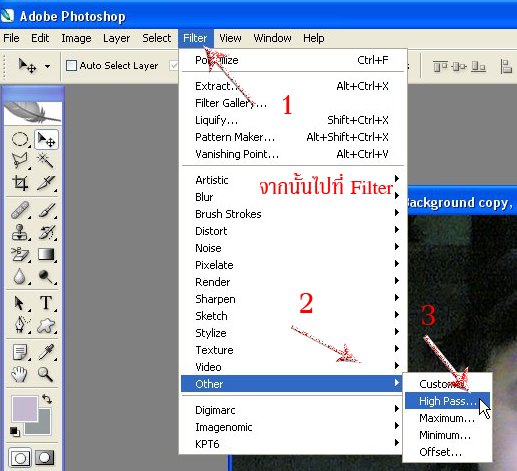Open the Digimarc submenu
517x471 pixels.
[292, 410]
